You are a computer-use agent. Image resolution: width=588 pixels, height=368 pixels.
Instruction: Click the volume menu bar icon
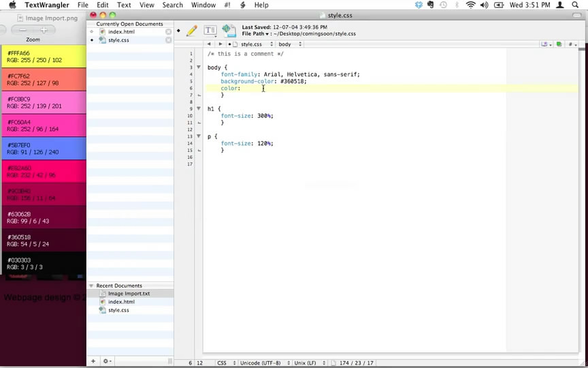[x=484, y=5]
